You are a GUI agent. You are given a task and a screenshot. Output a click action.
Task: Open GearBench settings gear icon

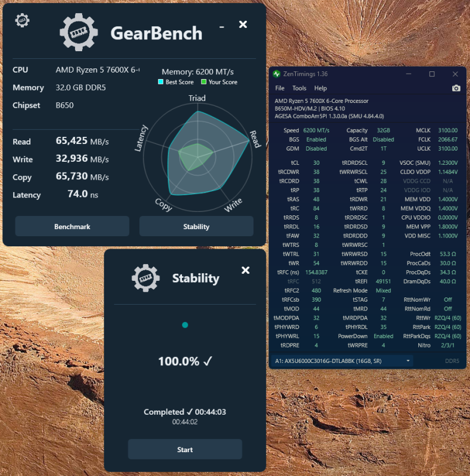(x=22, y=21)
